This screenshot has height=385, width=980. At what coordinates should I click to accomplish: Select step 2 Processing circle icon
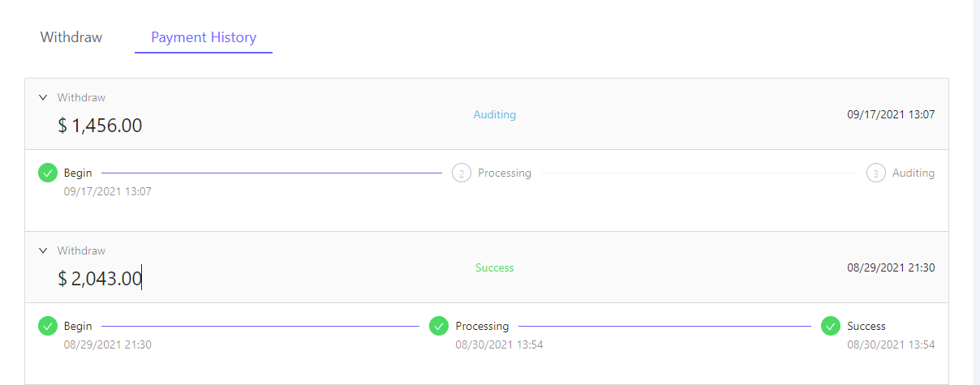pos(462,173)
